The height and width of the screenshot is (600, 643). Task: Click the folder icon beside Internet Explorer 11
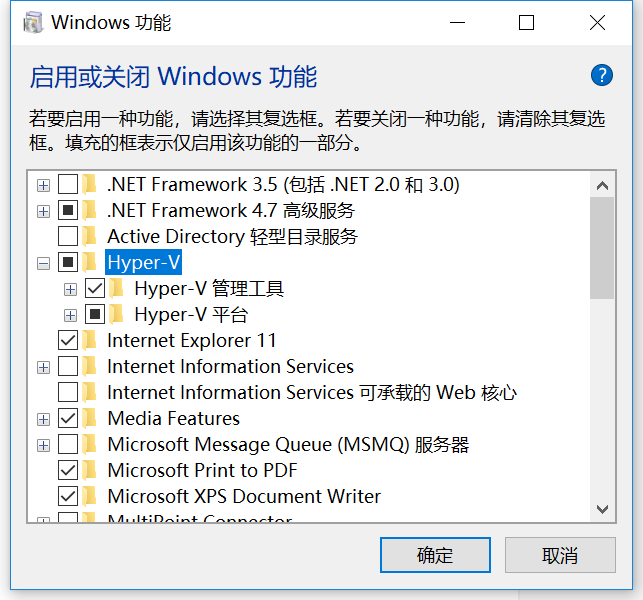pyautogui.click(x=89, y=340)
